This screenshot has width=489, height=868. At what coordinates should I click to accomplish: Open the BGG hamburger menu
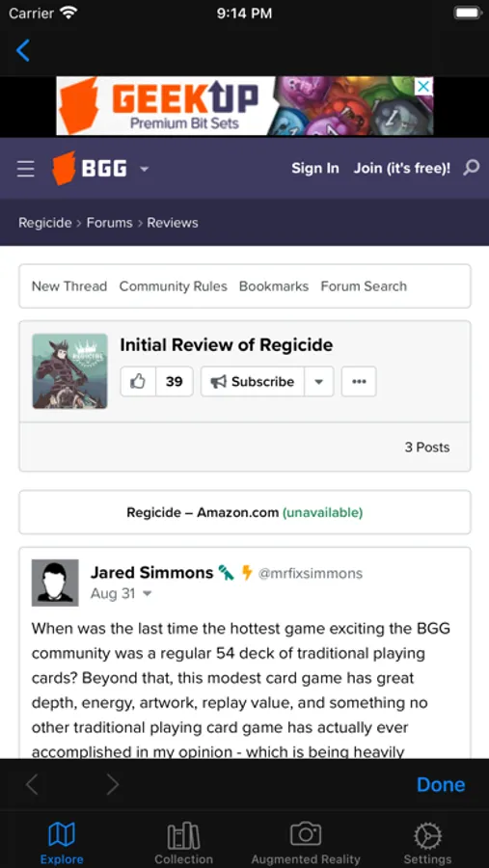click(25, 169)
